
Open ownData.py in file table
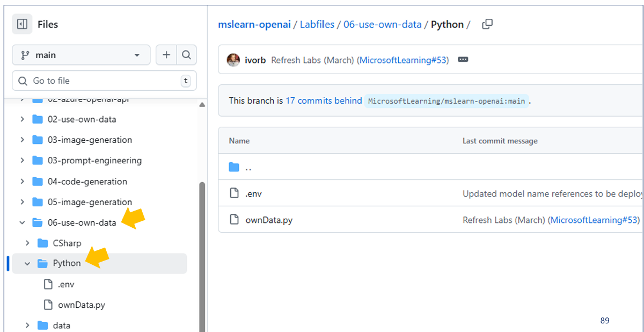pyautogui.click(x=269, y=220)
